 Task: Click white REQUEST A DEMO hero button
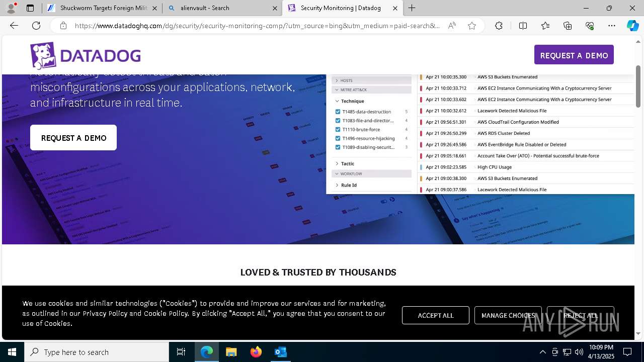(73, 138)
